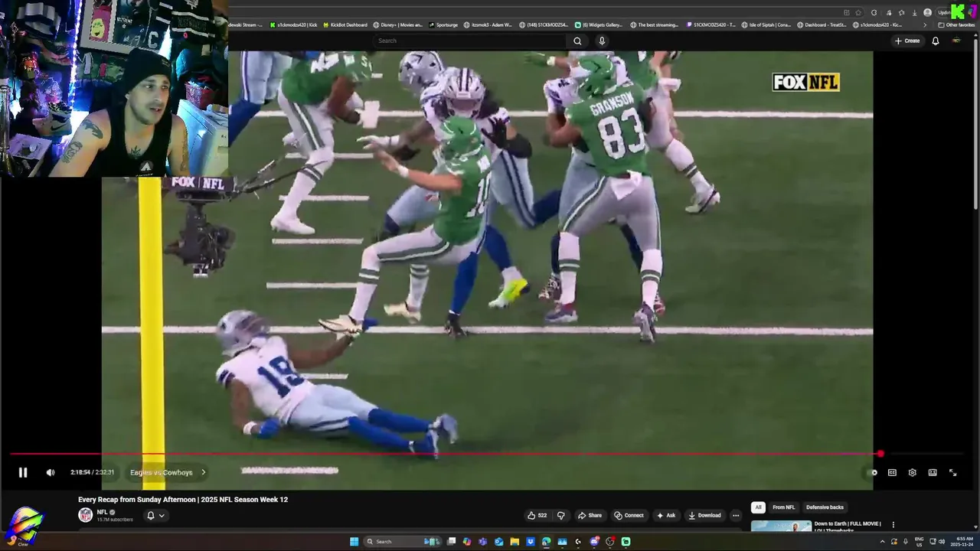This screenshot has height=551, width=980.
Task: Open Outlook from taskbar
Action: [x=498, y=542]
